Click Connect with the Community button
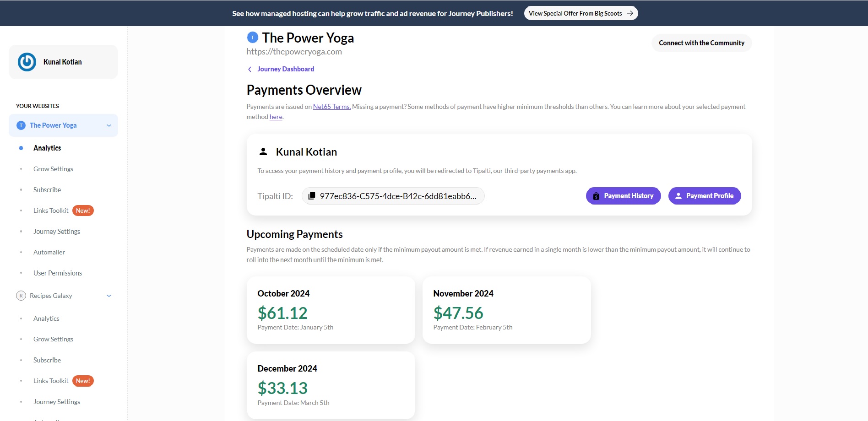The width and height of the screenshot is (868, 421). tap(701, 43)
